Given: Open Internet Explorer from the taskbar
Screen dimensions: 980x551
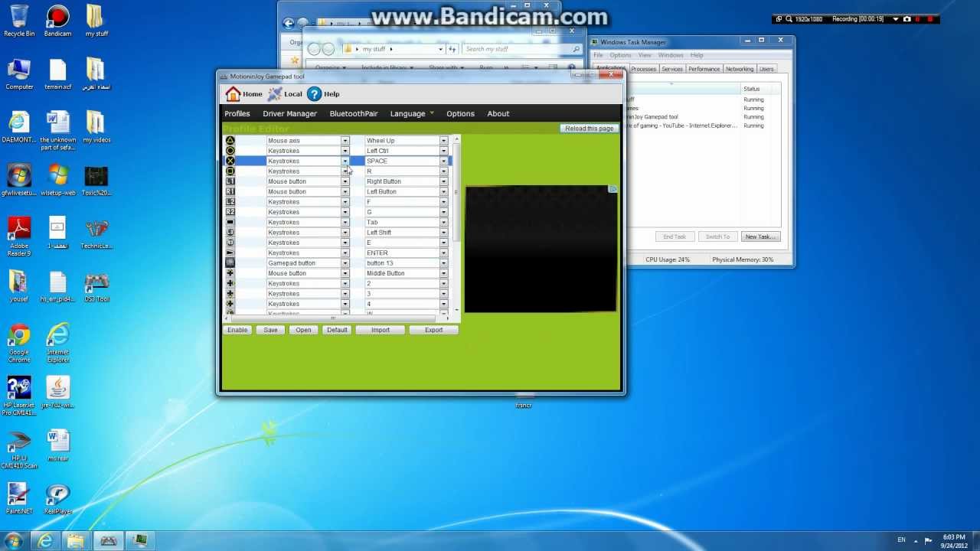Looking at the screenshot, I should click(x=46, y=541).
